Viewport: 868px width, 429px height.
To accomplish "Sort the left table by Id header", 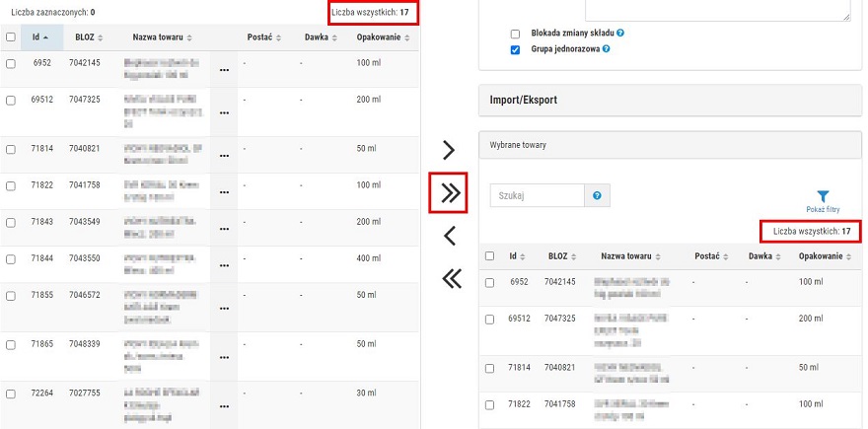I will [40, 37].
